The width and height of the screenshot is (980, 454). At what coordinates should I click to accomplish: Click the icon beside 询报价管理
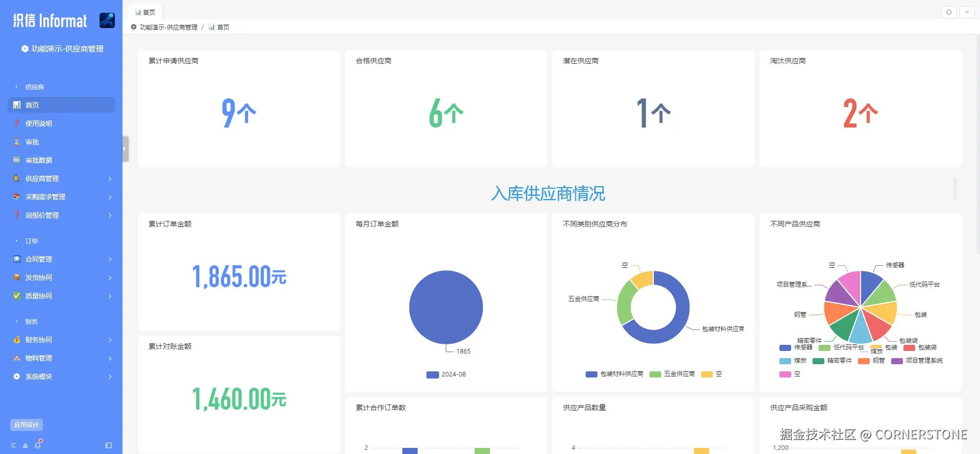pyautogui.click(x=17, y=215)
